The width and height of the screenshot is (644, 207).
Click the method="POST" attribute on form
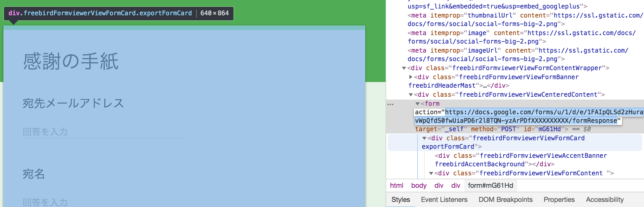tap(495, 129)
